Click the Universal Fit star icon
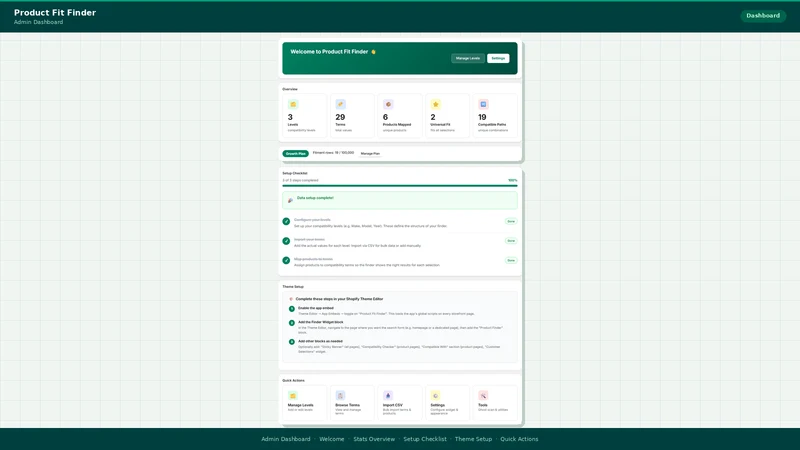Image resolution: width=800 pixels, height=450 pixels. tap(436, 105)
